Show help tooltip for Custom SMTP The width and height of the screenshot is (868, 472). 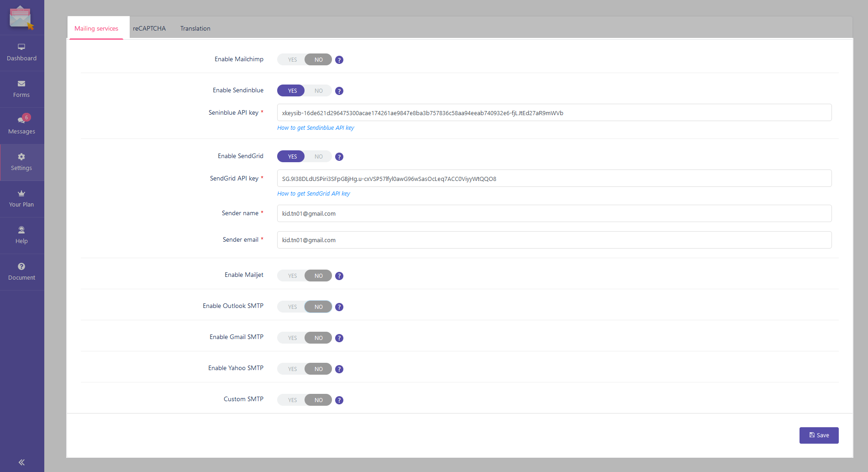coord(339,400)
